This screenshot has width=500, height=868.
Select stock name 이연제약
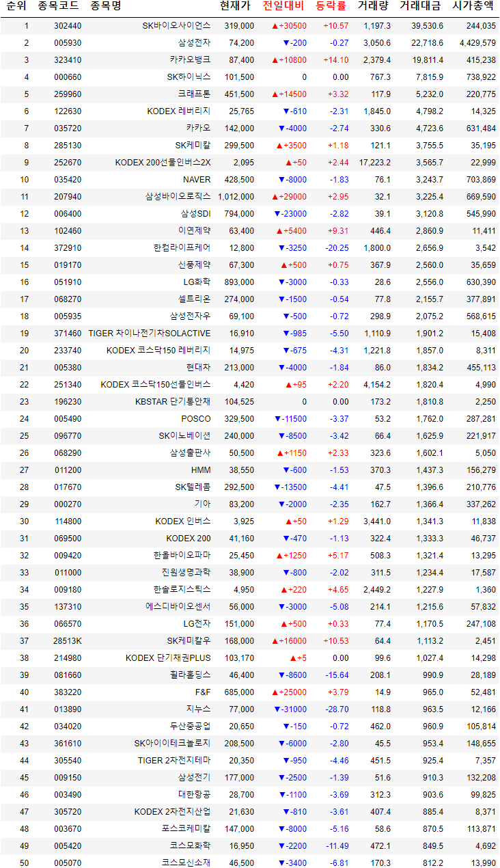(x=194, y=231)
